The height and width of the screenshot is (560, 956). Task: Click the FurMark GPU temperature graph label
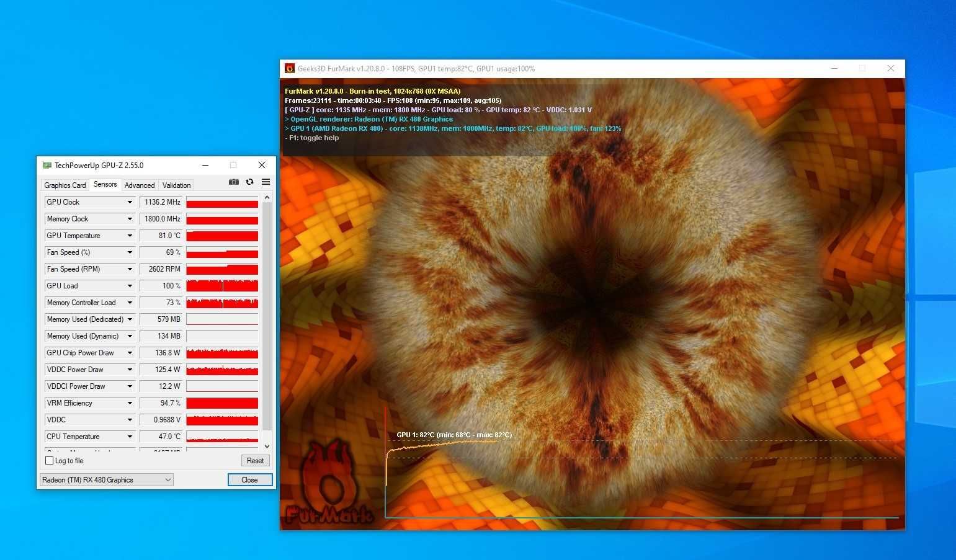pos(454,435)
